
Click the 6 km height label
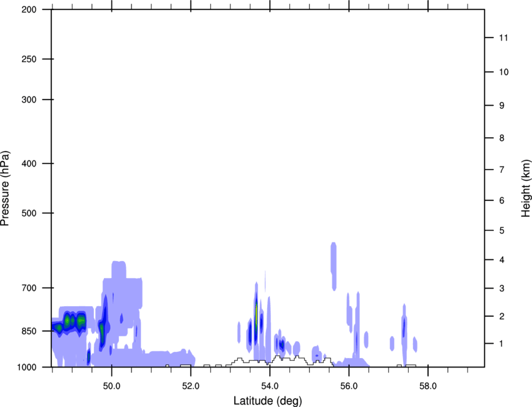(x=502, y=200)
